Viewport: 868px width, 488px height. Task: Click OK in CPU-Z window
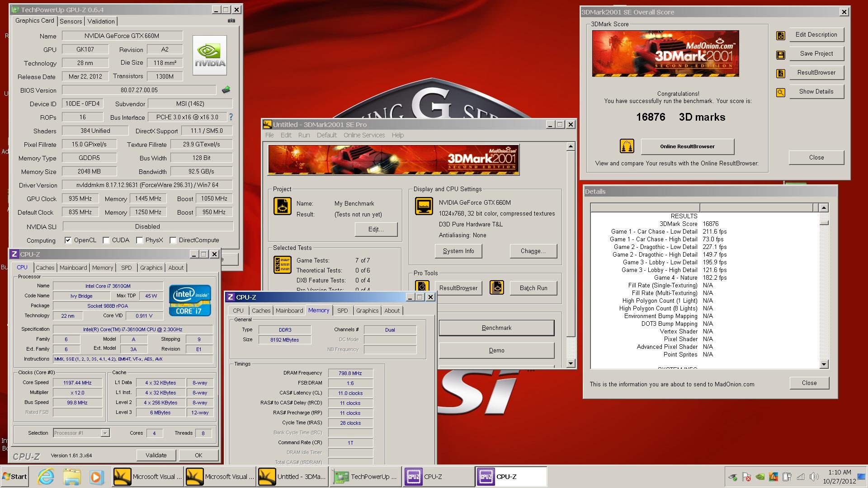[198, 455]
